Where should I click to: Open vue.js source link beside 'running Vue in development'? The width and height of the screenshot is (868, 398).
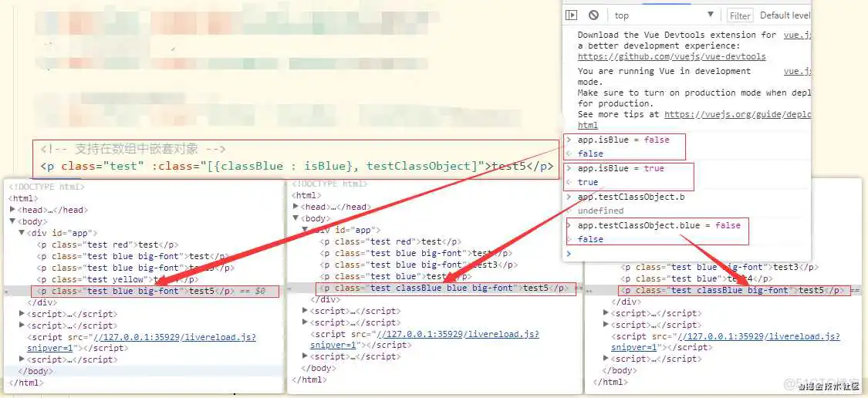[x=798, y=71]
